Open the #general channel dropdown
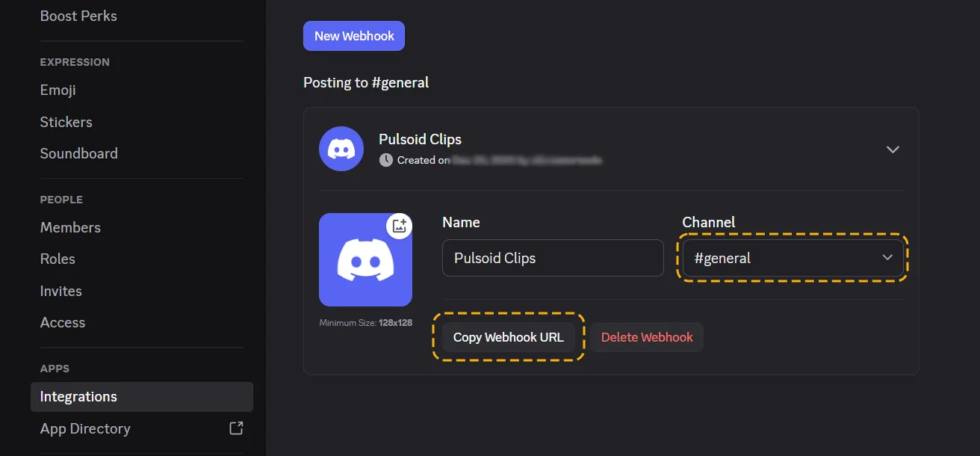This screenshot has height=456, width=980. point(793,258)
